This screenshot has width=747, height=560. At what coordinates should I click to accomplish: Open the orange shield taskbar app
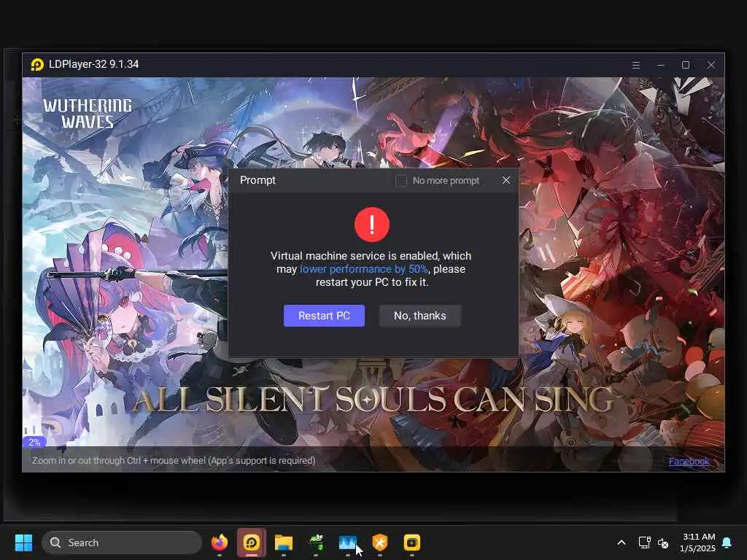pyautogui.click(x=379, y=542)
